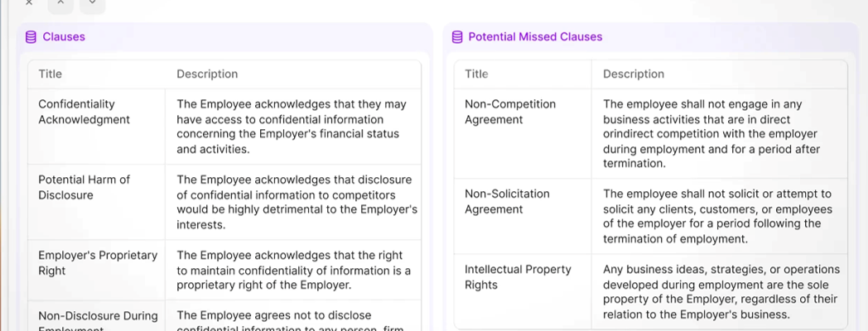
Task: Select the Non-Competition Agreement title cell
Action: 510,112
